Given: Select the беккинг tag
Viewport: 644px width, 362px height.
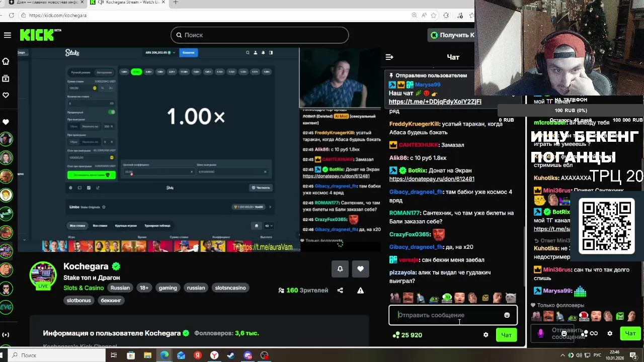Looking at the screenshot, I should point(111,300).
